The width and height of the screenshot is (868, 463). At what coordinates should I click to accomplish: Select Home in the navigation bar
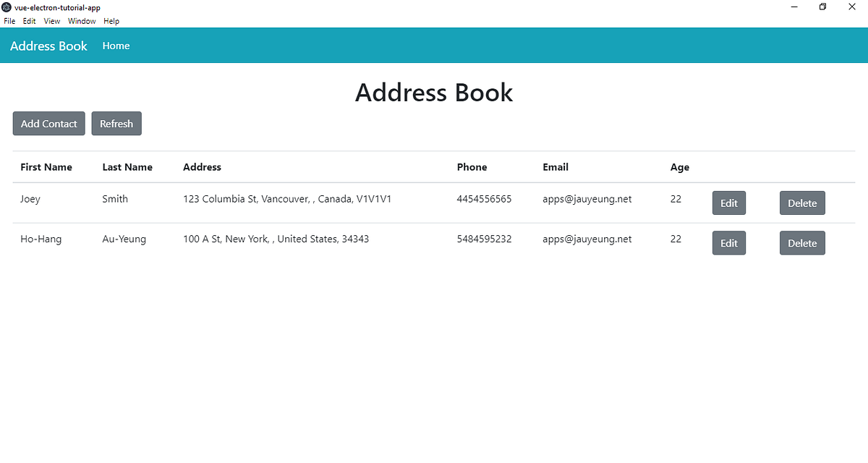pyautogui.click(x=116, y=46)
